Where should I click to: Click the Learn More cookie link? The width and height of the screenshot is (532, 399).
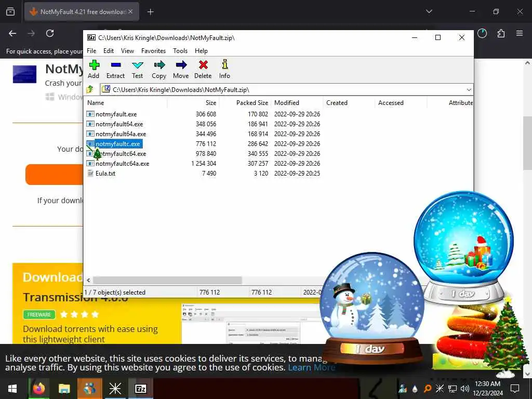tap(312, 367)
